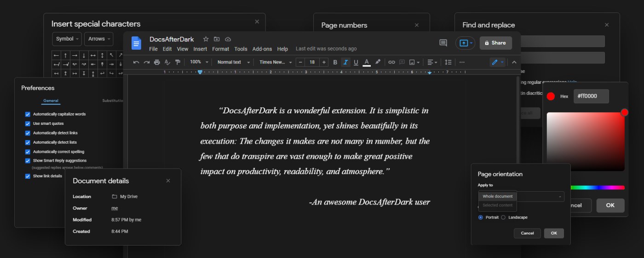
Task: Toggle Automatically detect lists
Action: (x=28, y=142)
